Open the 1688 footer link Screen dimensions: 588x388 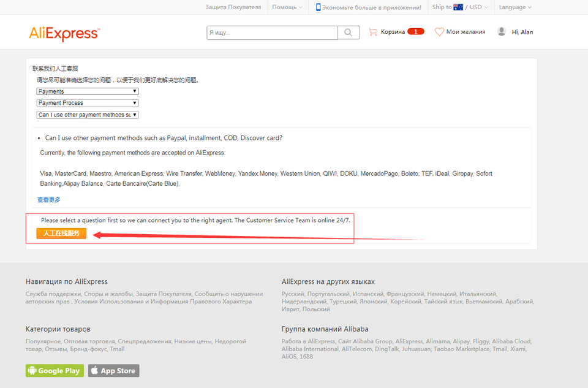[306, 357]
